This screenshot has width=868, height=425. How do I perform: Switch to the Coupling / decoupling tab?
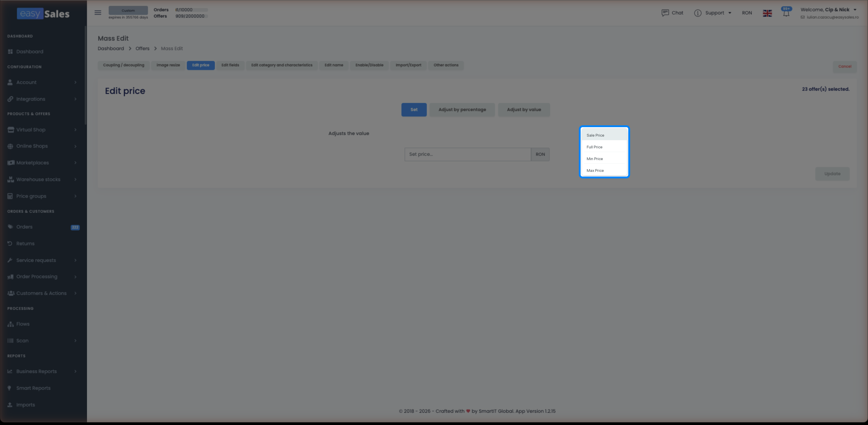point(124,65)
